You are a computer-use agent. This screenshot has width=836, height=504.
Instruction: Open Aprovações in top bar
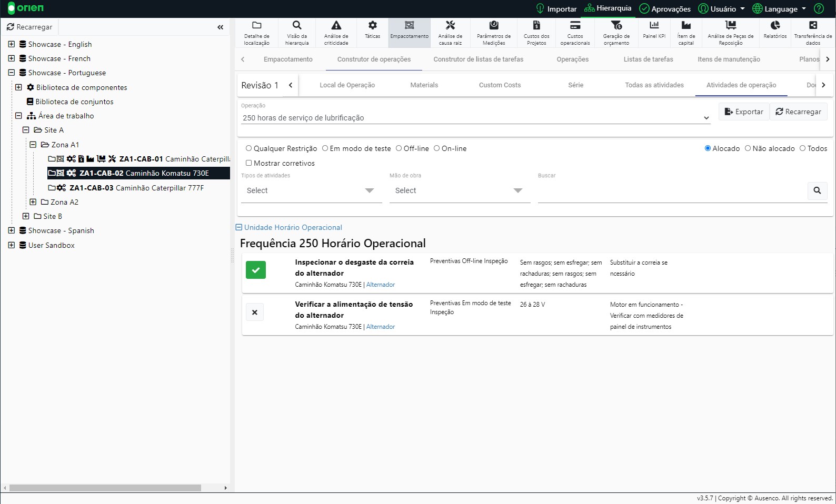(665, 9)
